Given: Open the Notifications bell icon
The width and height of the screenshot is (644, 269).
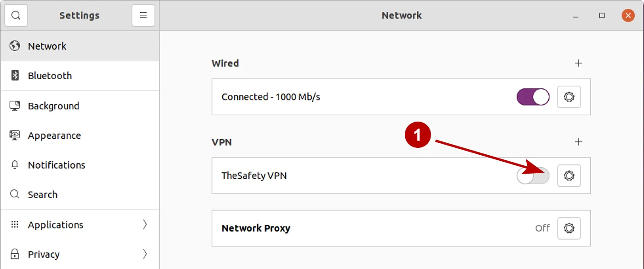Looking at the screenshot, I should point(14,165).
